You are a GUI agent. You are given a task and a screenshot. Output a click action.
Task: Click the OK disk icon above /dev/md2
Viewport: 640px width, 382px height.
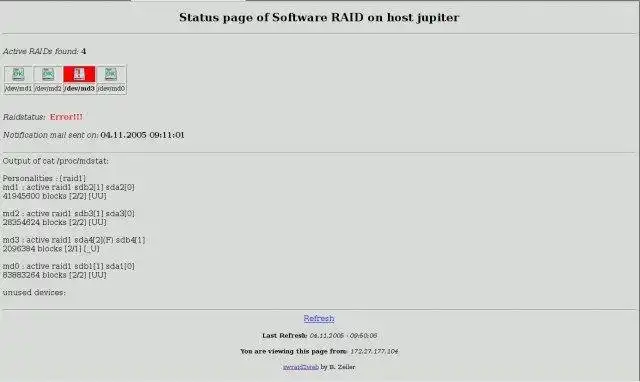tap(48, 74)
